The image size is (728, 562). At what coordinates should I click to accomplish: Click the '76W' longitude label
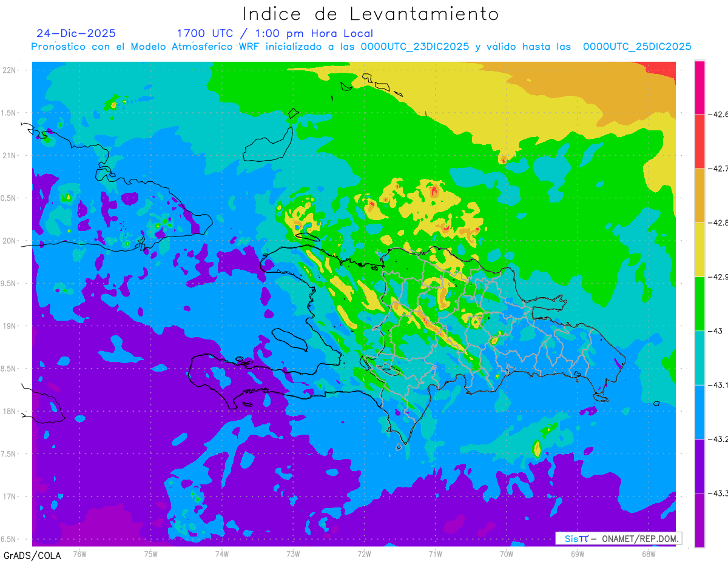(x=79, y=554)
